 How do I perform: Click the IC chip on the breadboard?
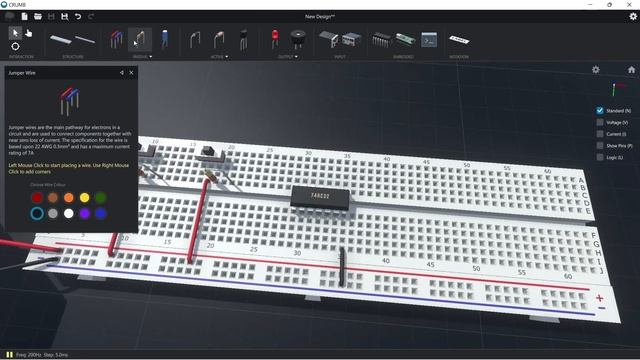point(320,198)
